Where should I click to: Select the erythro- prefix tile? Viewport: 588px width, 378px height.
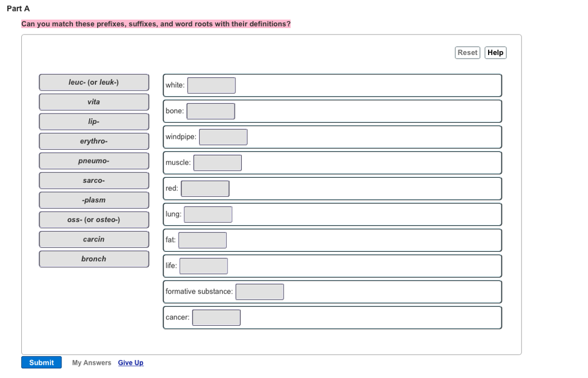(94, 141)
